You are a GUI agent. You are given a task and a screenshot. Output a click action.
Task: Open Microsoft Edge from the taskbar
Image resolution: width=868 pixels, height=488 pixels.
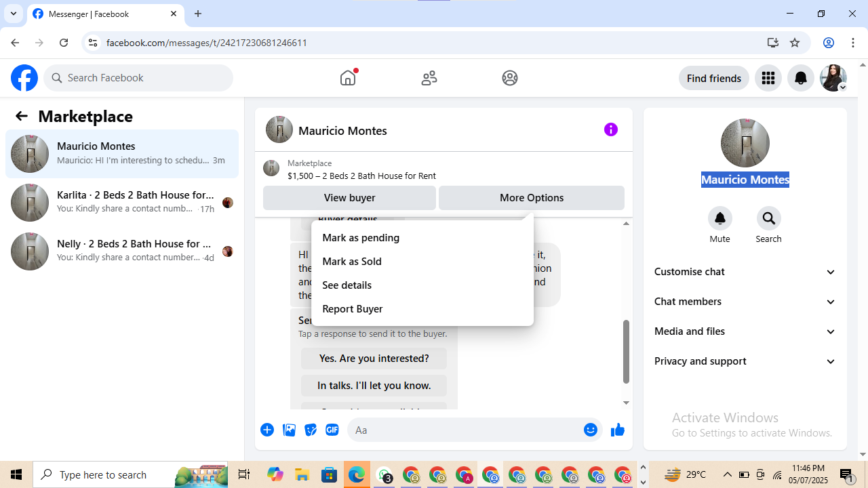pos(357,474)
